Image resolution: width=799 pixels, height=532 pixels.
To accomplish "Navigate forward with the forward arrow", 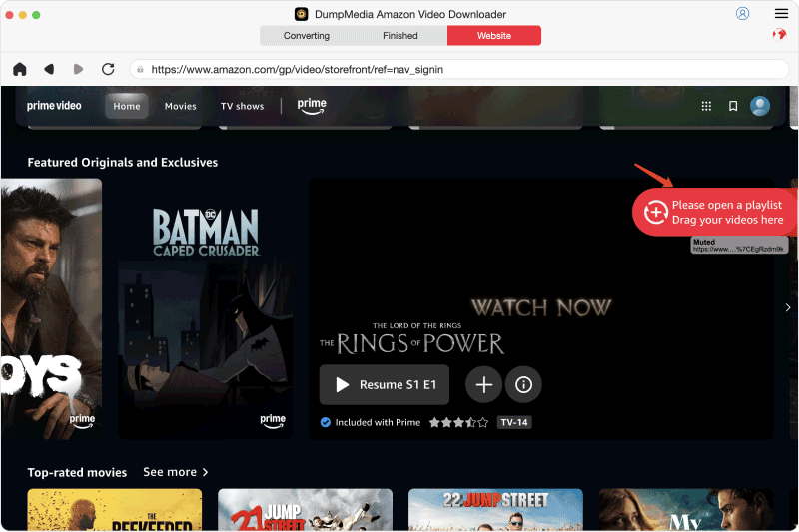I will (78, 69).
